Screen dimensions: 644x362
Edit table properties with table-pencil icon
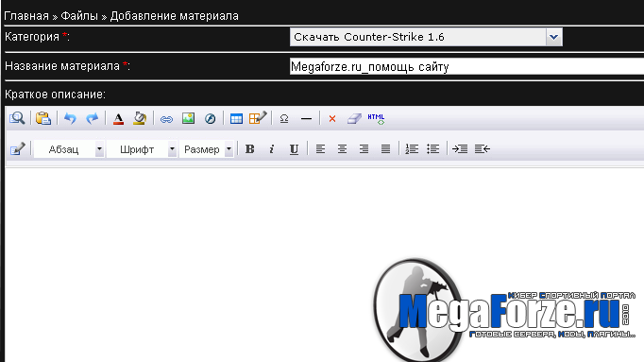tap(258, 118)
